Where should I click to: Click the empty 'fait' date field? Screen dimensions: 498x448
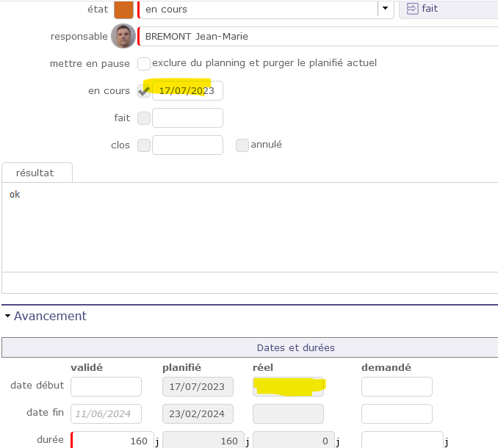[x=187, y=118]
